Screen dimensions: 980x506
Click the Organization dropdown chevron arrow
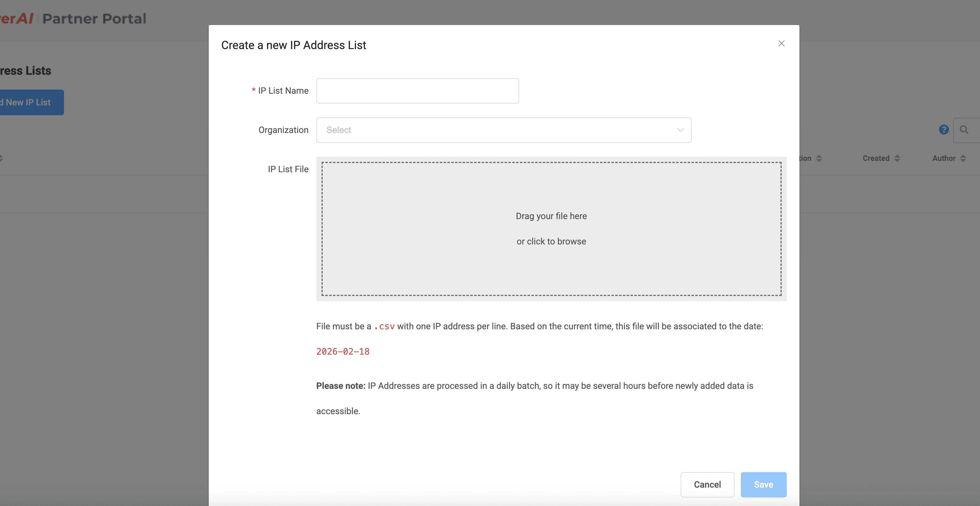tap(680, 130)
